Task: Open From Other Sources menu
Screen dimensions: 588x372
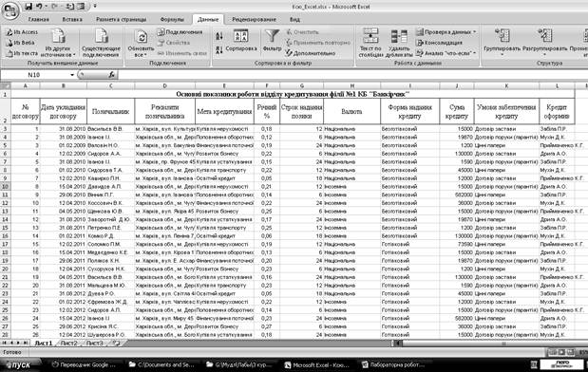Action: [x=58, y=43]
